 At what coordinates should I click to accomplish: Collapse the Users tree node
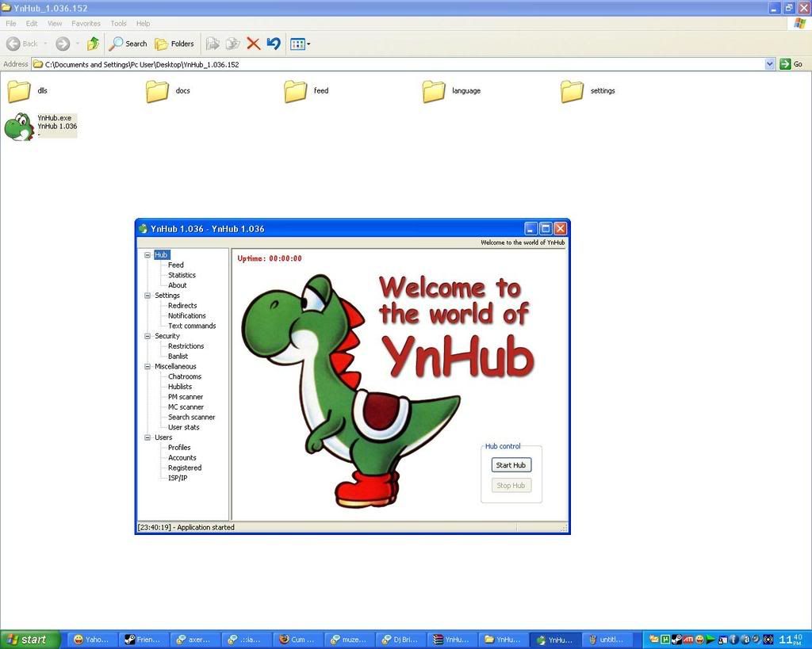(147, 438)
